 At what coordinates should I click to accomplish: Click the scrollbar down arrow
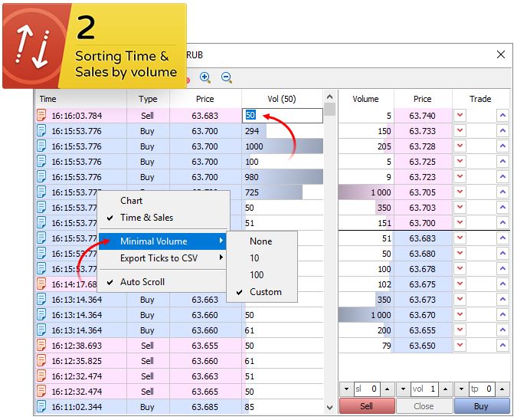(x=329, y=408)
